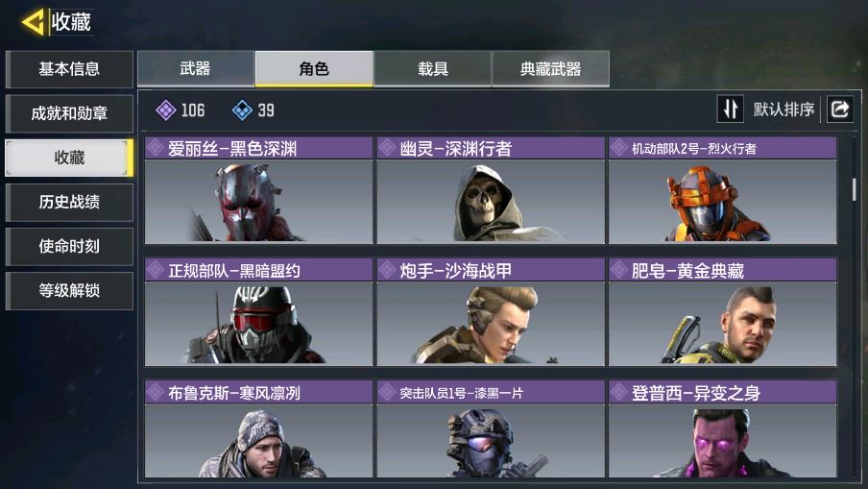Image resolution: width=868 pixels, height=489 pixels.
Task: Switch to the 载具 tab
Action: click(x=432, y=68)
